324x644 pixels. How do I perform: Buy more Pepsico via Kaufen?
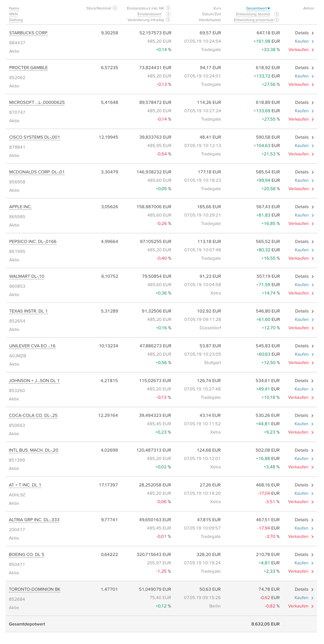(x=302, y=250)
